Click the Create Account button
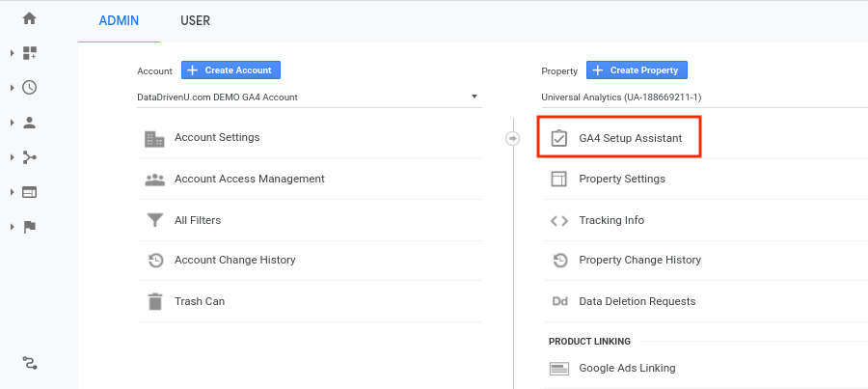 pos(231,70)
